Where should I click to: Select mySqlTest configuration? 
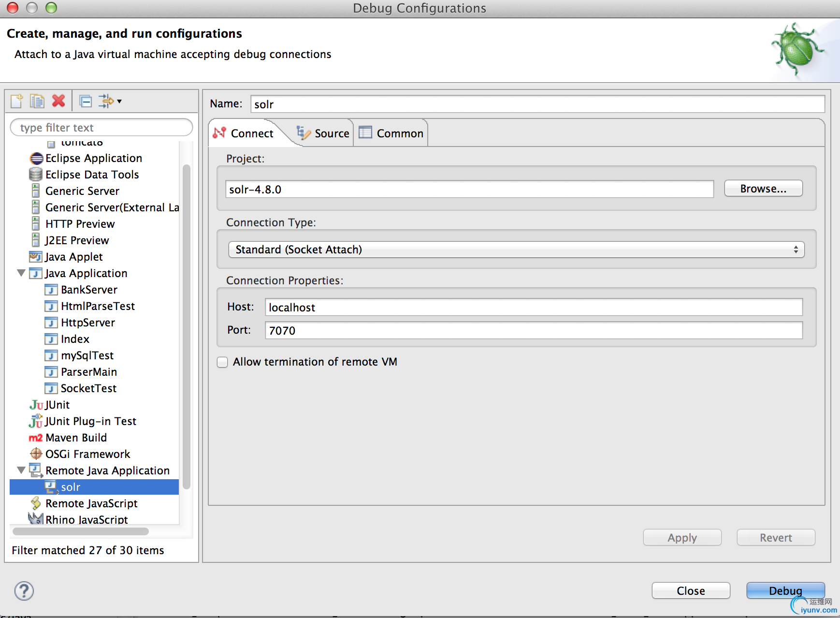87,355
